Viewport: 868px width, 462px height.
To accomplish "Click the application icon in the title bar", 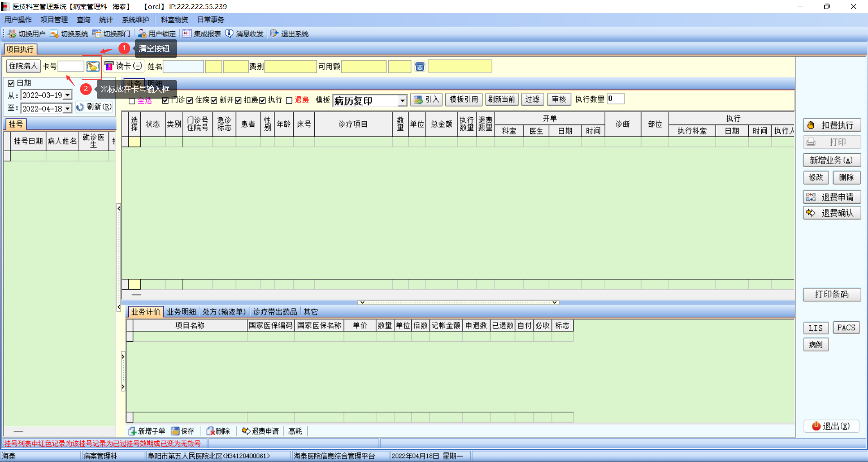I will pyautogui.click(x=5, y=6).
